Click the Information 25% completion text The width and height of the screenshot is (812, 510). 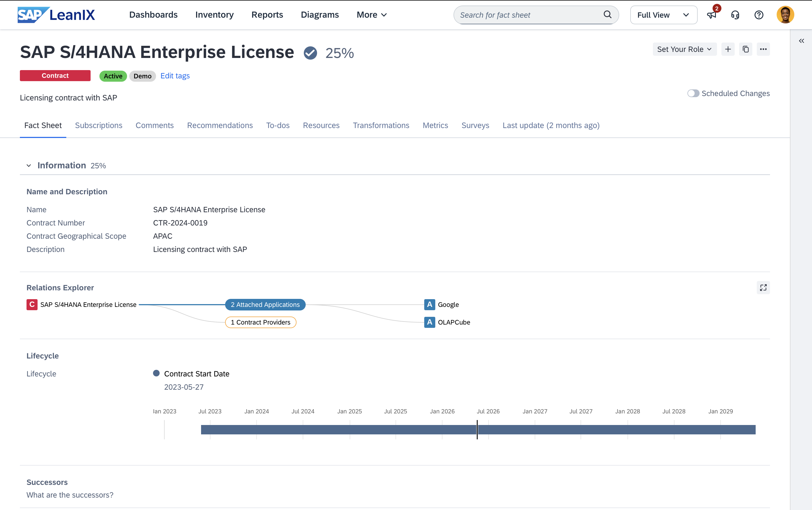pyautogui.click(x=98, y=166)
